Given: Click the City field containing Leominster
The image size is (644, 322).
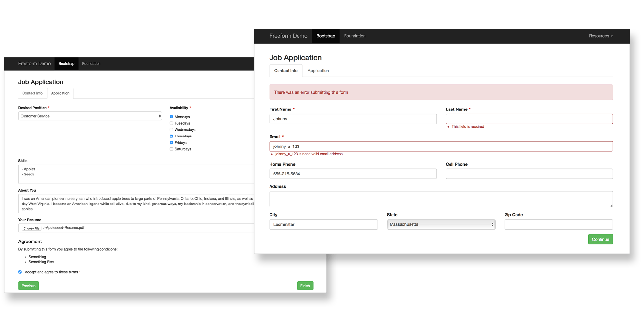Looking at the screenshot, I should (324, 224).
